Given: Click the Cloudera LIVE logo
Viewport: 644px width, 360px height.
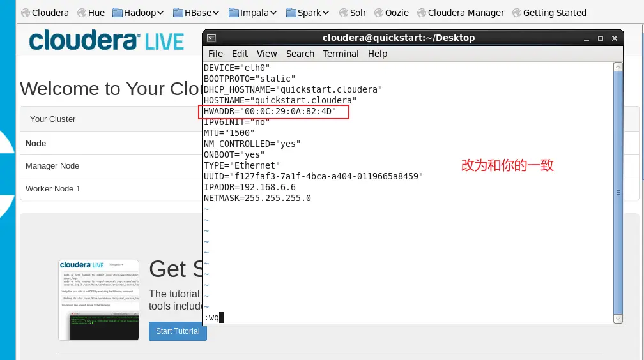Looking at the screenshot, I should [x=106, y=40].
